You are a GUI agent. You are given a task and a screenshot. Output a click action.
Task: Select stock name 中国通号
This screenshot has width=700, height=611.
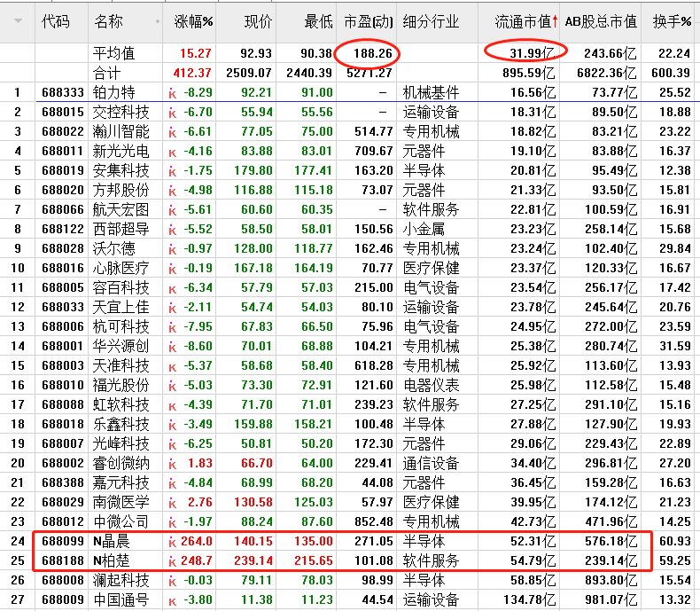click(x=121, y=599)
